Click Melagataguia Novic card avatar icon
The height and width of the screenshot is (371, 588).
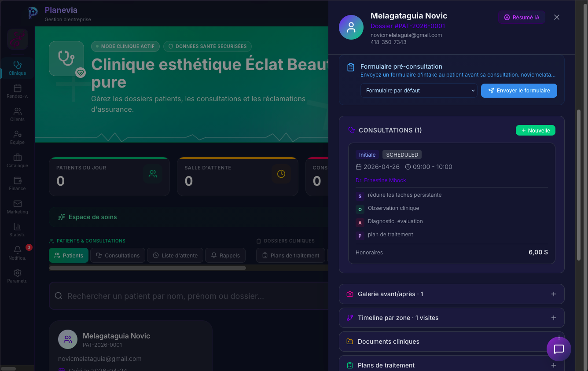[x=68, y=339]
